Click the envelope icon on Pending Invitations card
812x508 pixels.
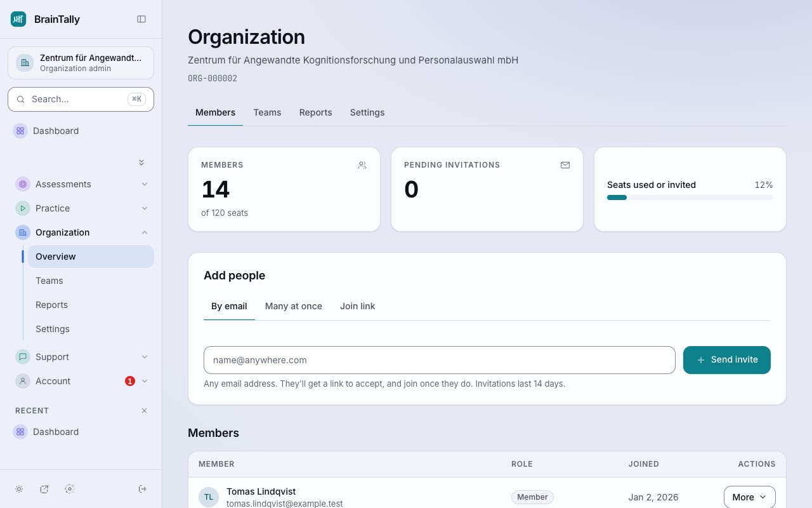click(565, 165)
